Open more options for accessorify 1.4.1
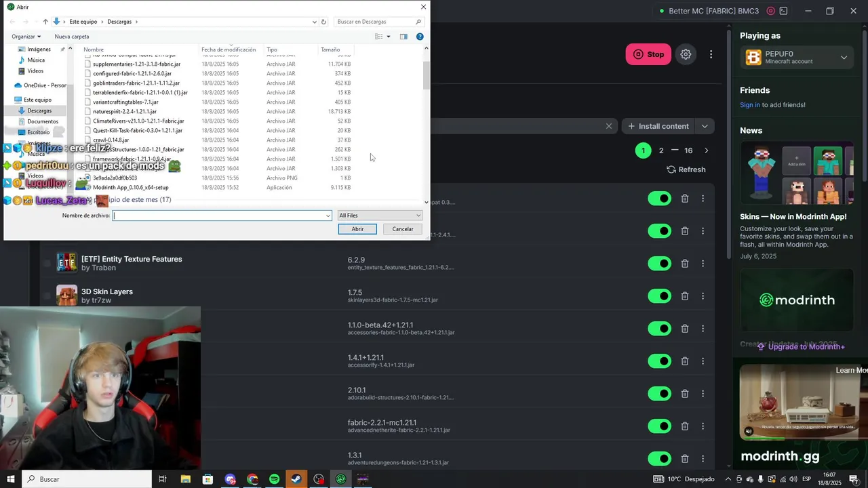Viewport: 868px width, 488px height. [703, 361]
